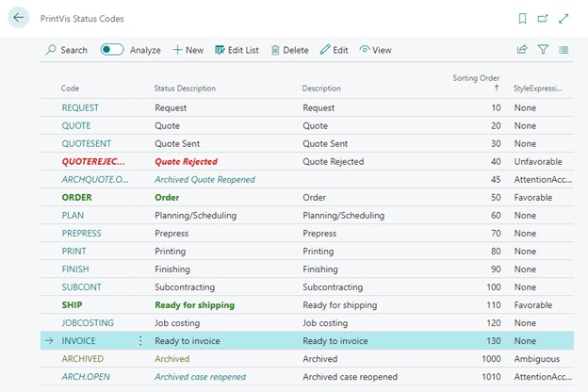
Task: Select the 'Archived Quote Reopened' status description
Action: click(x=204, y=179)
